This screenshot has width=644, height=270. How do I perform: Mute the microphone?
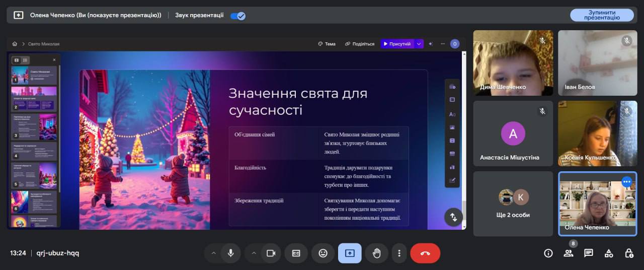[x=230, y=253]
